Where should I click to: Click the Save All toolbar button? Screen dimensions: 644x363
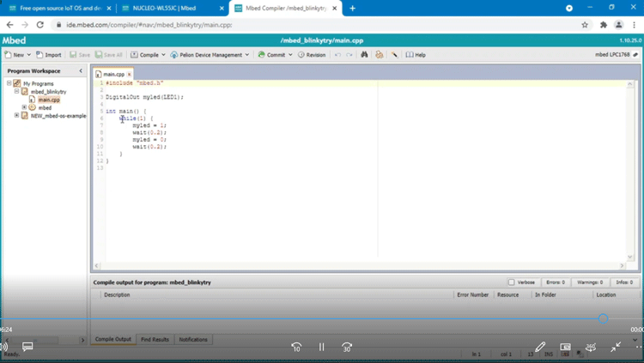pyautogui.click(x=109, y=55)
